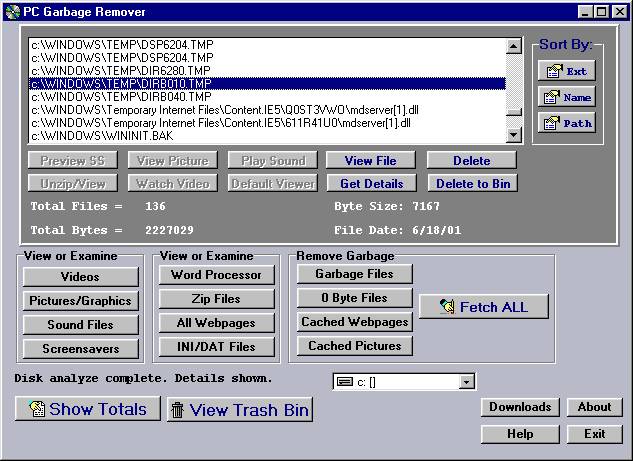Minimize the PC Garbage Remover window
This screenshot has height=461, width=633.
click(x=585, y=12)
